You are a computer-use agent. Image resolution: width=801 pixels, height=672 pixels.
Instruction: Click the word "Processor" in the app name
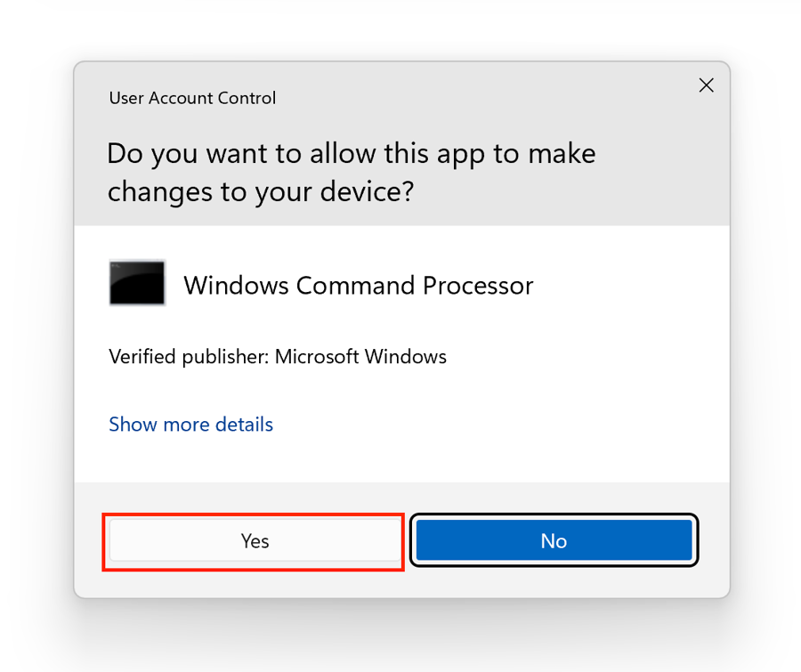coord(478,286)
